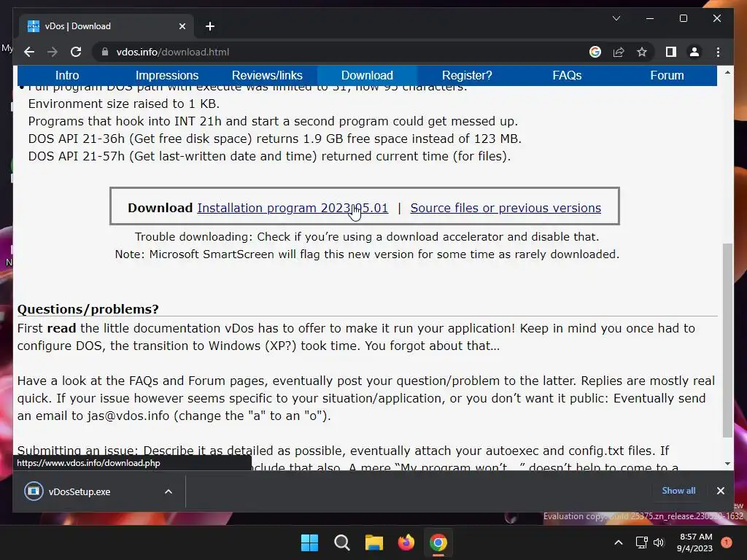747x560 pixels.
Task: Open File Explorer from taskbar
Action: 374,542
